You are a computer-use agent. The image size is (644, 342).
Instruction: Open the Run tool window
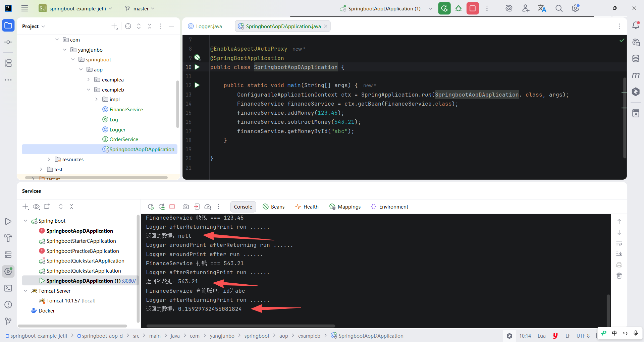[8, 222]
